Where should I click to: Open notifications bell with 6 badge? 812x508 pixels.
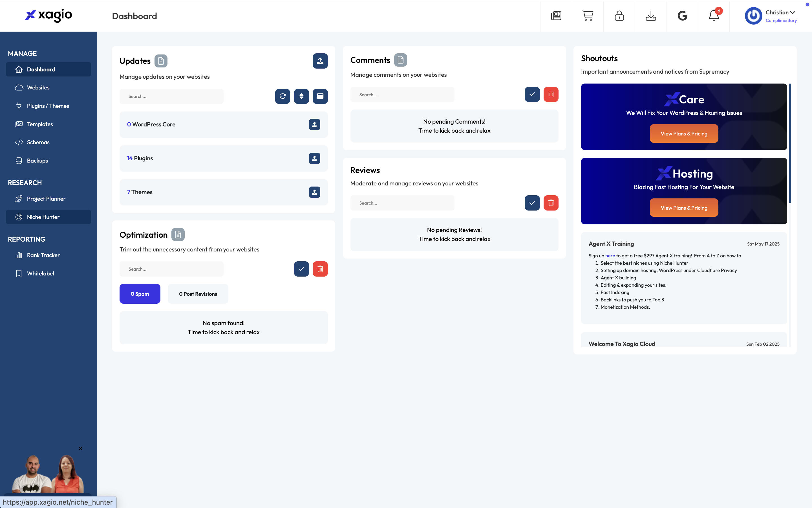coord(714,15)
